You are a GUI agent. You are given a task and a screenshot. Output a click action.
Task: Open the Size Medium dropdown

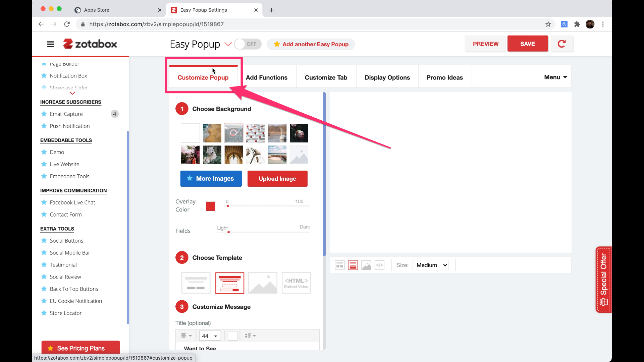tap(431, 265)
